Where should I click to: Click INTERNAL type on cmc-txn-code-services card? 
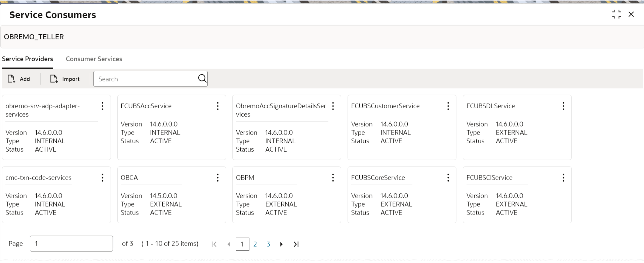[x=50, y=204]
